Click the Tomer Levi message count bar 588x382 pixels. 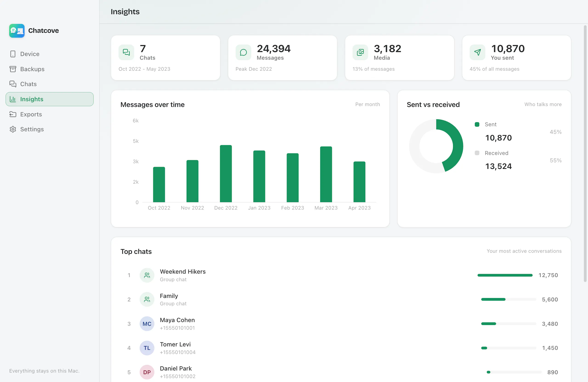pos(509,348)
